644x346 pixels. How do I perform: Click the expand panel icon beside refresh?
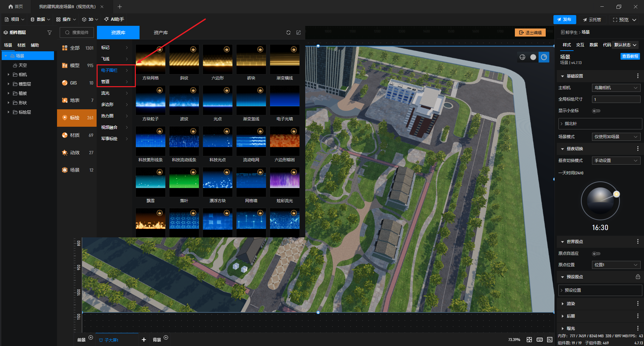pyautogui.click(x=299, y=33)
